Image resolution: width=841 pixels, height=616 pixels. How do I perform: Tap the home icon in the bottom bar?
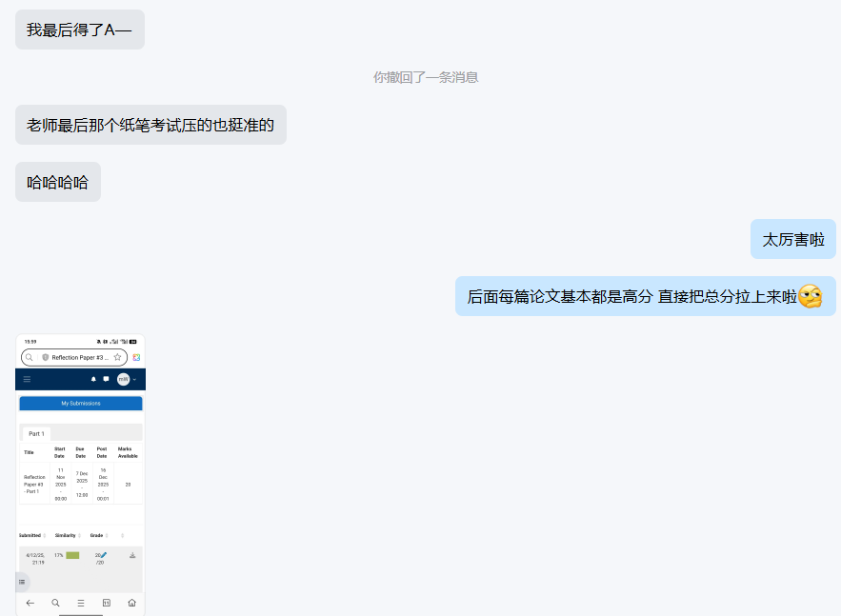(131, 603)
